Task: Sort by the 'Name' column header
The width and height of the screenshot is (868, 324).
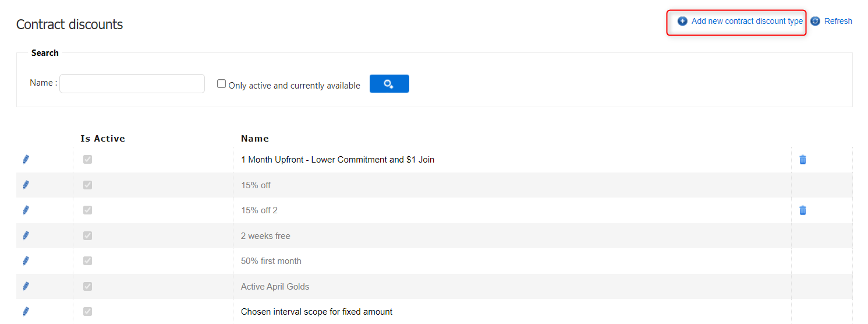Action: click(255, 139)
